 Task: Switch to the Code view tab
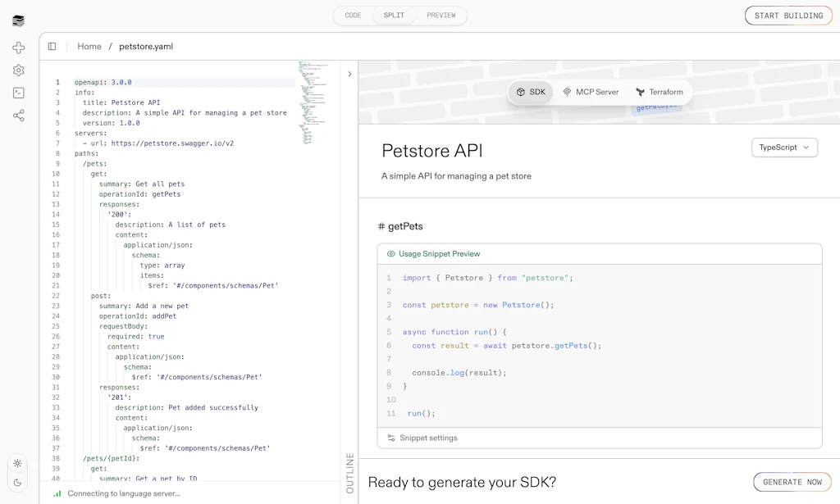click(353, 16)
